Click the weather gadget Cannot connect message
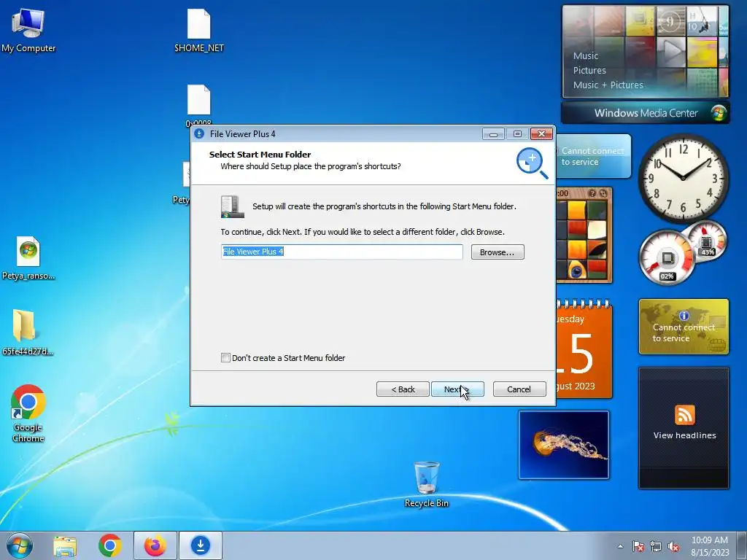The width and height of the screenshot is (747, 560). tap(593, 156)
